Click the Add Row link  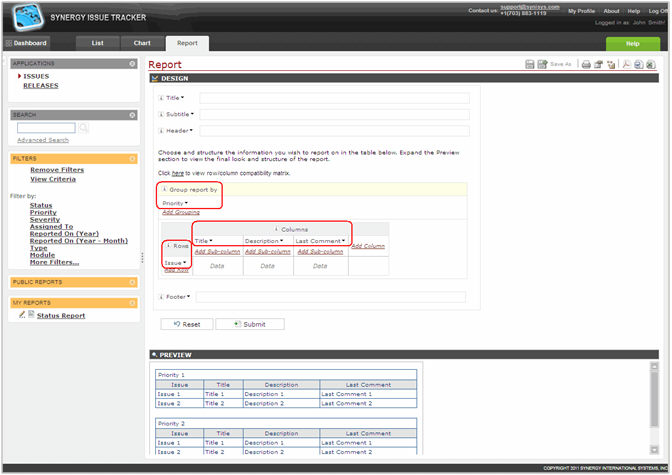[176, 270]
